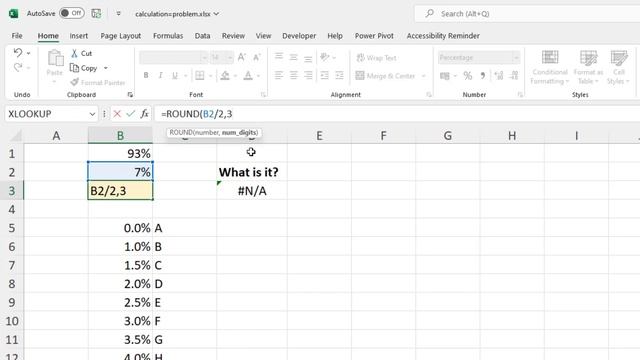
Task: Expand the file name dropdown arrow
Action: [x=216, y=14]
